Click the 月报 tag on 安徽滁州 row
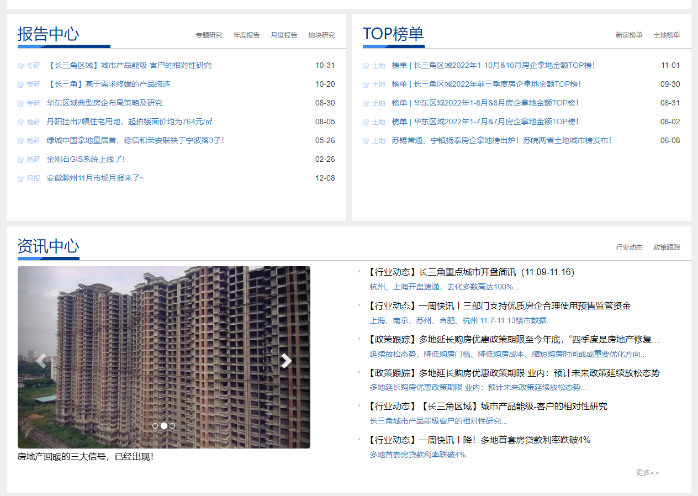This screenshot has width=698, height=496. click(33, 178)
